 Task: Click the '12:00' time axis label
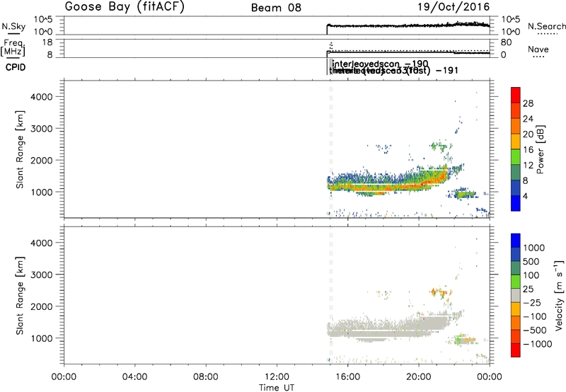click(277, 377)
